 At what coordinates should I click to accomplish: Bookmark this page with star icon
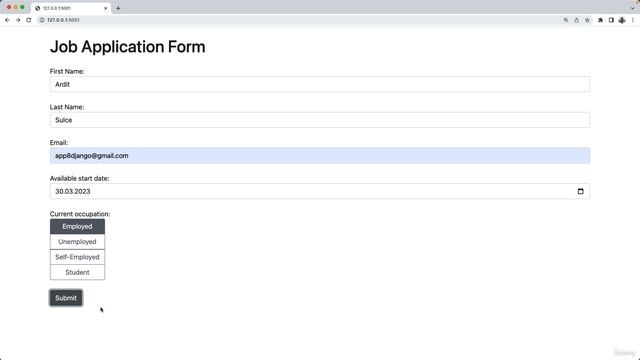(x=587, y=20)
